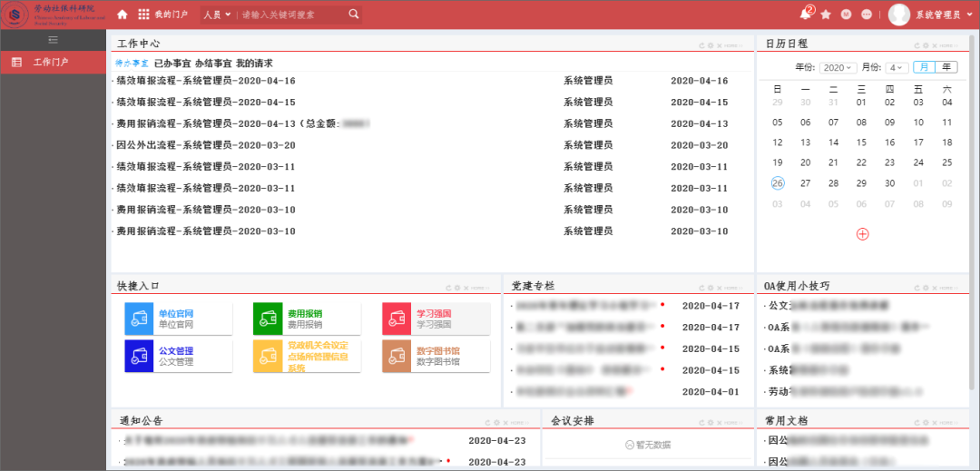Close the 日历日程 panel with its X icon
980x471 pixels.
(934, 45)
